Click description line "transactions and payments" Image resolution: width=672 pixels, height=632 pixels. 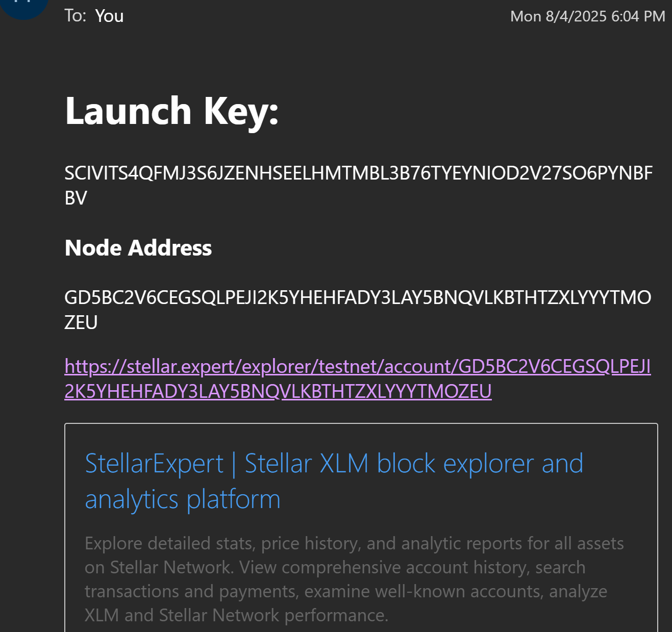(x=346, y=591)
